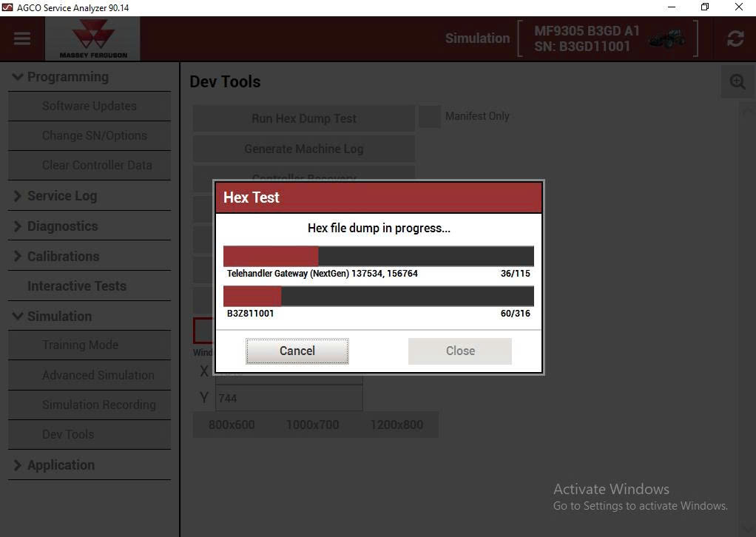Expand the Application section
756x537 pixels.
click(90, 465)
